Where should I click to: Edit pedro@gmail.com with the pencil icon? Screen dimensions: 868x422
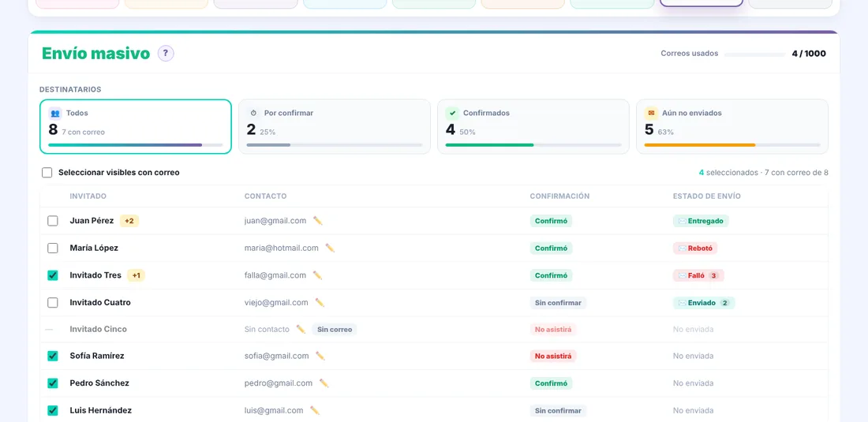pos(324,383)
